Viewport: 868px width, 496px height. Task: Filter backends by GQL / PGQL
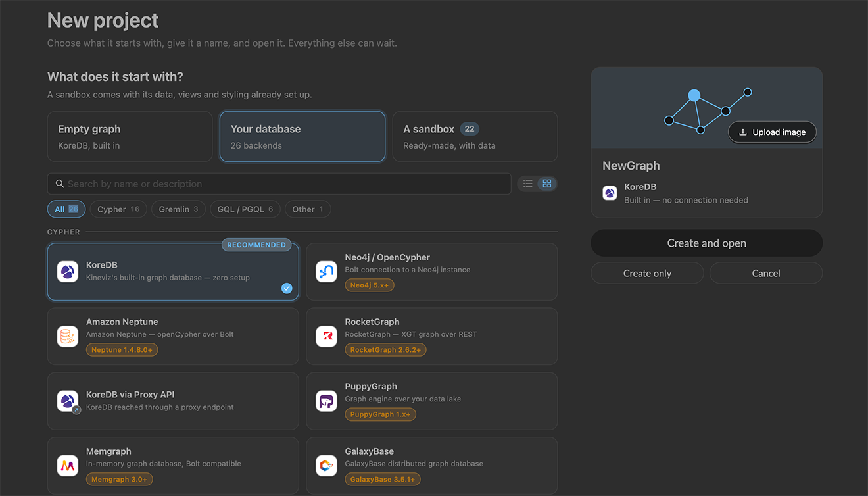click(245, 209)
